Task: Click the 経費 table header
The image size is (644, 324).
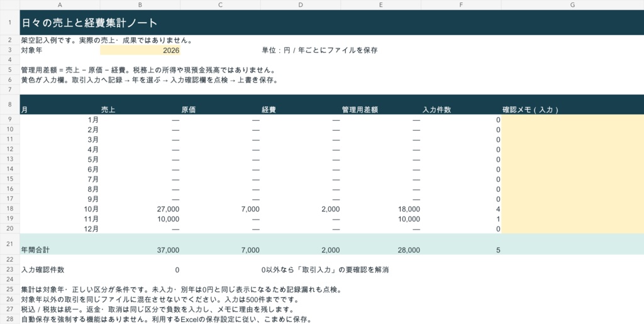Action: (x=301, y=104)
